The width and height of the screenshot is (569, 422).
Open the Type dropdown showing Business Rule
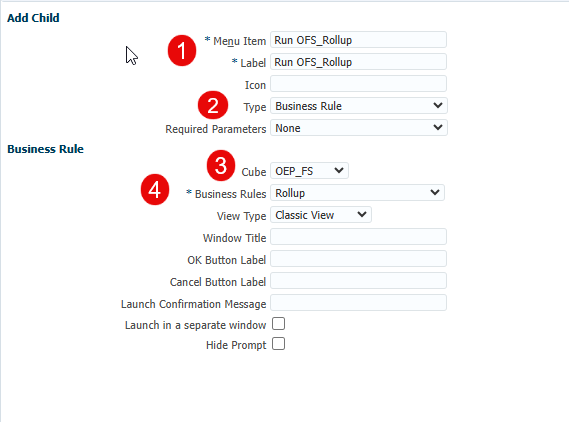click(x=359, y=106)
